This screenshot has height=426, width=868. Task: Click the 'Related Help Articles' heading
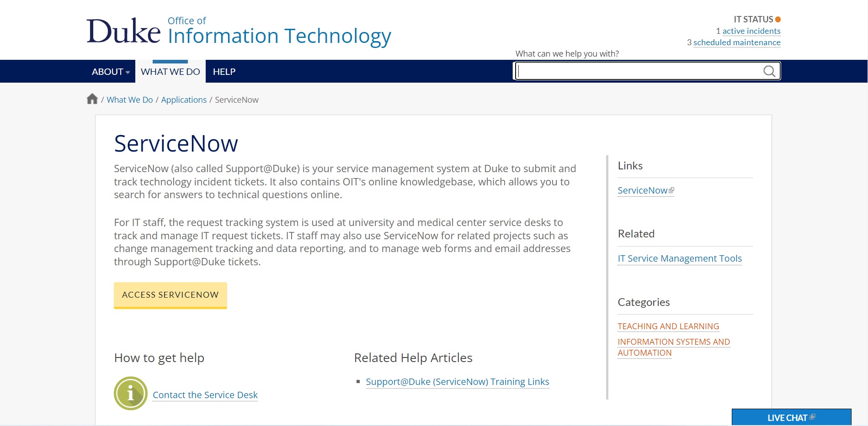(x=413, y=358)
